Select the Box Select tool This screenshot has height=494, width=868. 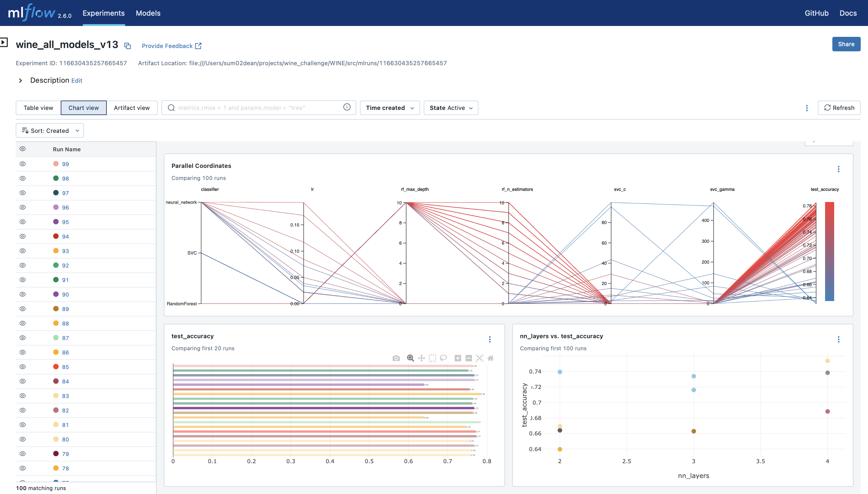tap(432, 358)
